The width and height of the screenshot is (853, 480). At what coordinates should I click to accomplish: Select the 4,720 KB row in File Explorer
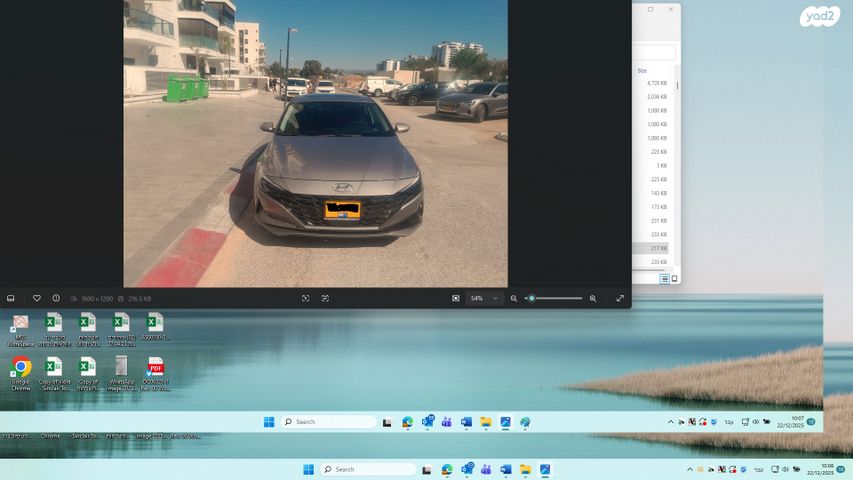coord(652,83)
